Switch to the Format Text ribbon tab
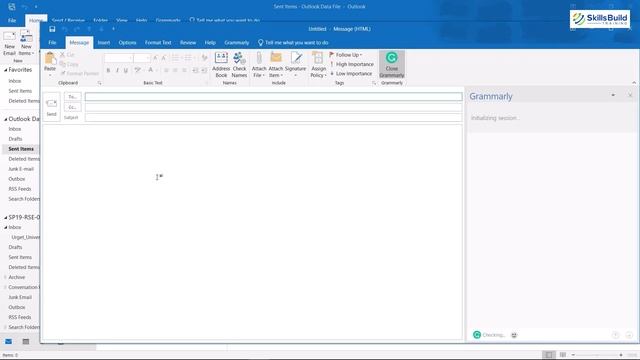Screen dimensions: 640x360 click(158, 42)
